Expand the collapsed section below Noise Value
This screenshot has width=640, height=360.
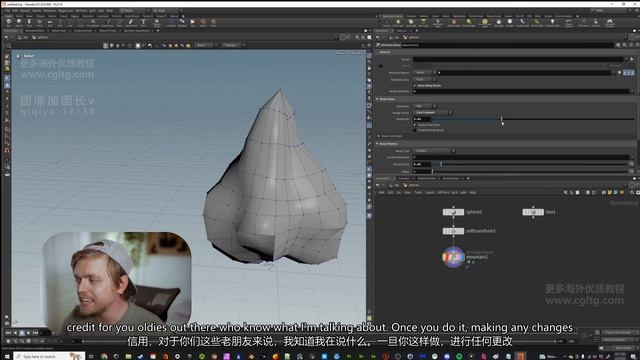[x=379, y=136]
